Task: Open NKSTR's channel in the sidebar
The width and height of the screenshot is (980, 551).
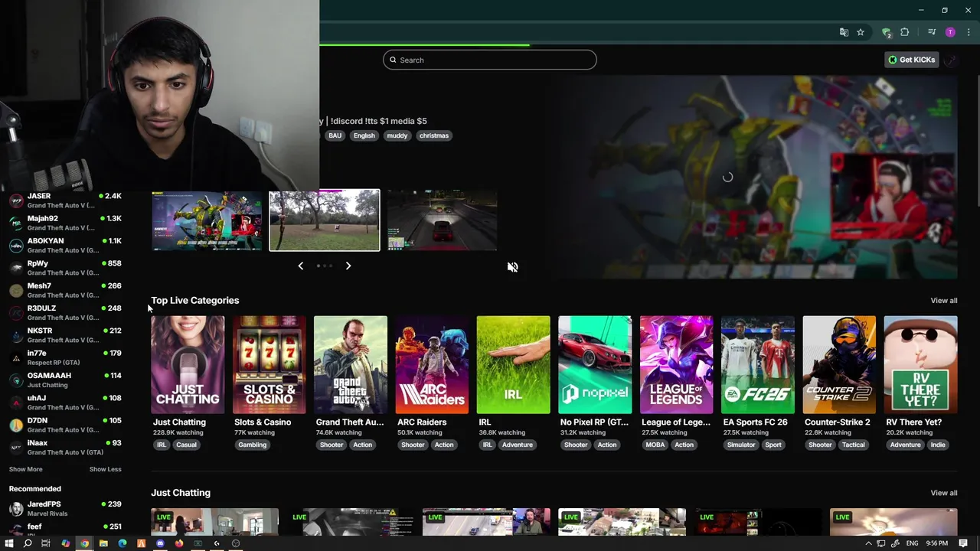Action: tap(65, 335)
